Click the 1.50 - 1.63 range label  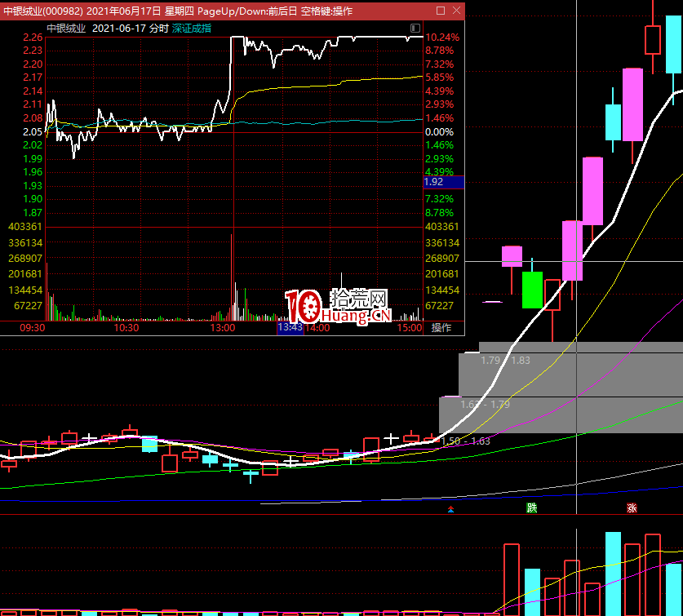pyautogui.click(x=465, y=441)
